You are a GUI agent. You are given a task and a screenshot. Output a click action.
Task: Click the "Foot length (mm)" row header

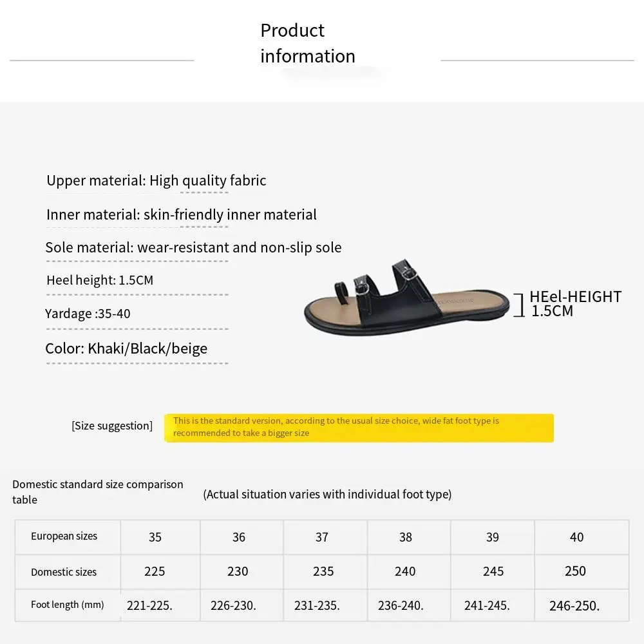tap(67, 605)
